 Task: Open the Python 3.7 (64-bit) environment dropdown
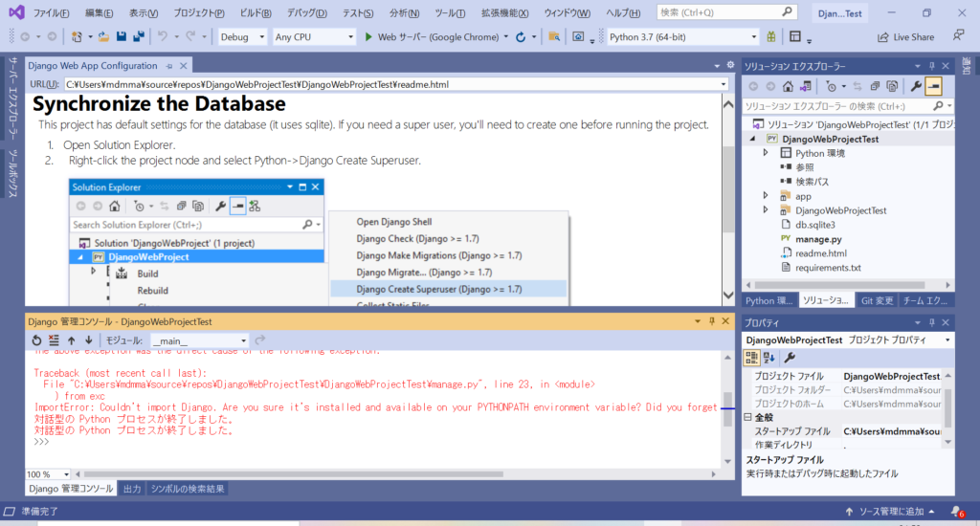pyautogui.click(x=682, y=37)
